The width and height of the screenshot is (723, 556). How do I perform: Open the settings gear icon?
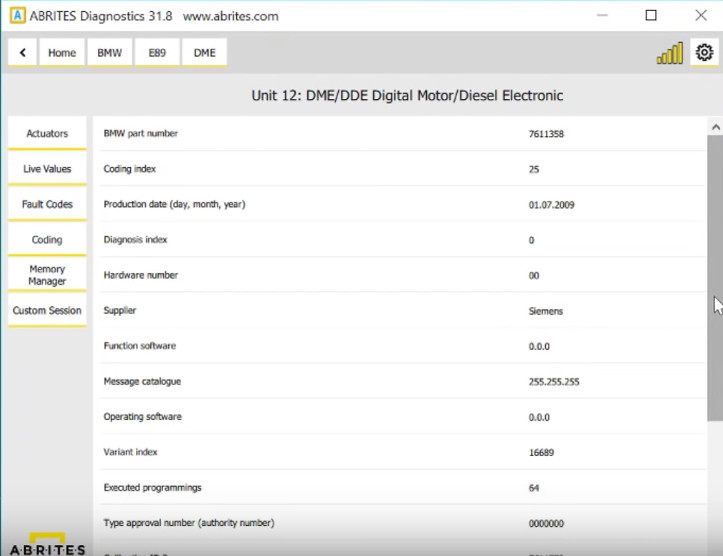point(704,53)
